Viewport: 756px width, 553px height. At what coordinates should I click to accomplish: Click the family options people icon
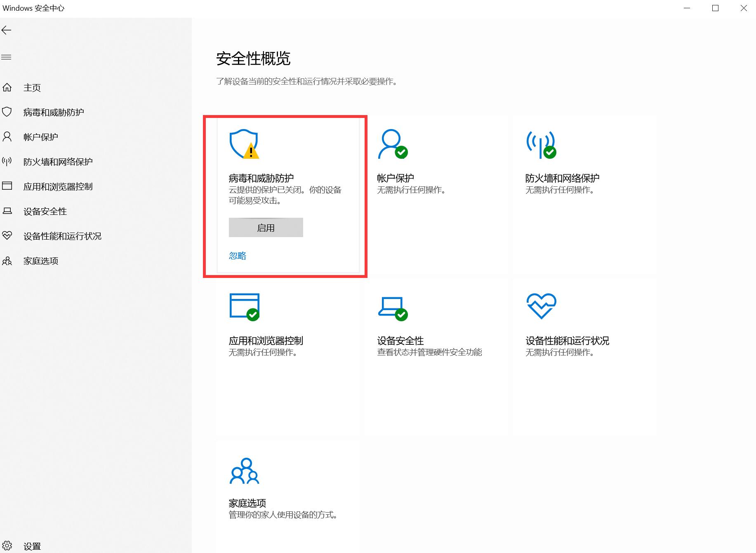(x=244, y=471)
